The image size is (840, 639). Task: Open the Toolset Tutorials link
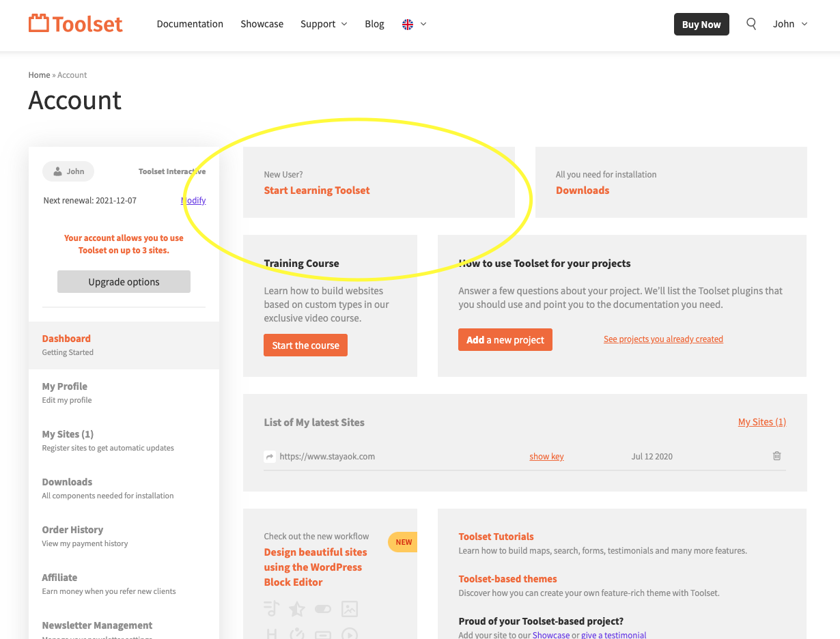pyautogui.click(x=496, y=537)
